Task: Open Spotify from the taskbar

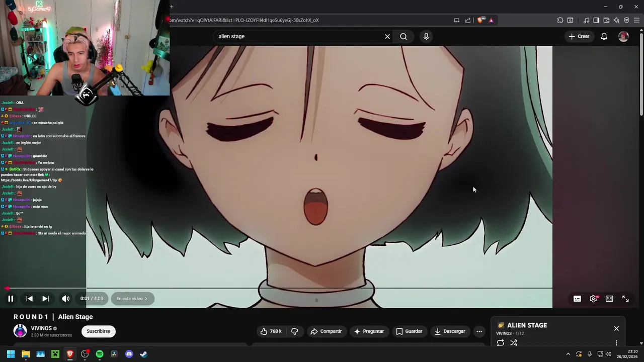Action: click(100, 354)
